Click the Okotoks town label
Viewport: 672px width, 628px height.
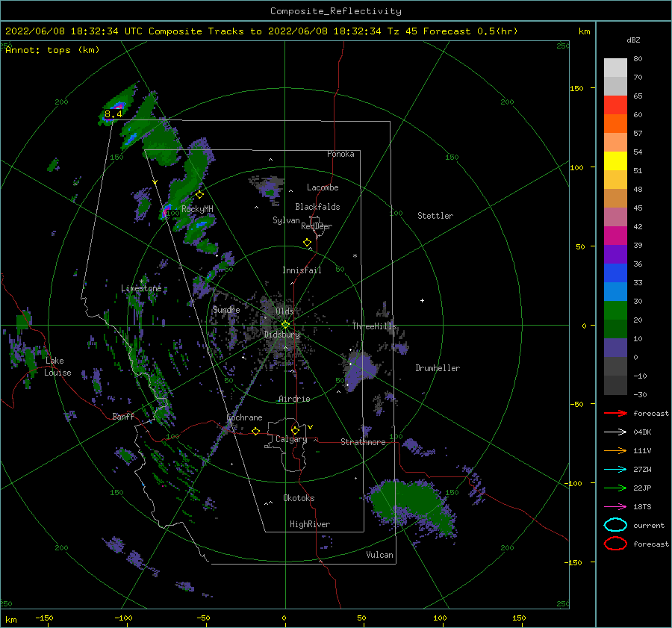pos(299,498)
